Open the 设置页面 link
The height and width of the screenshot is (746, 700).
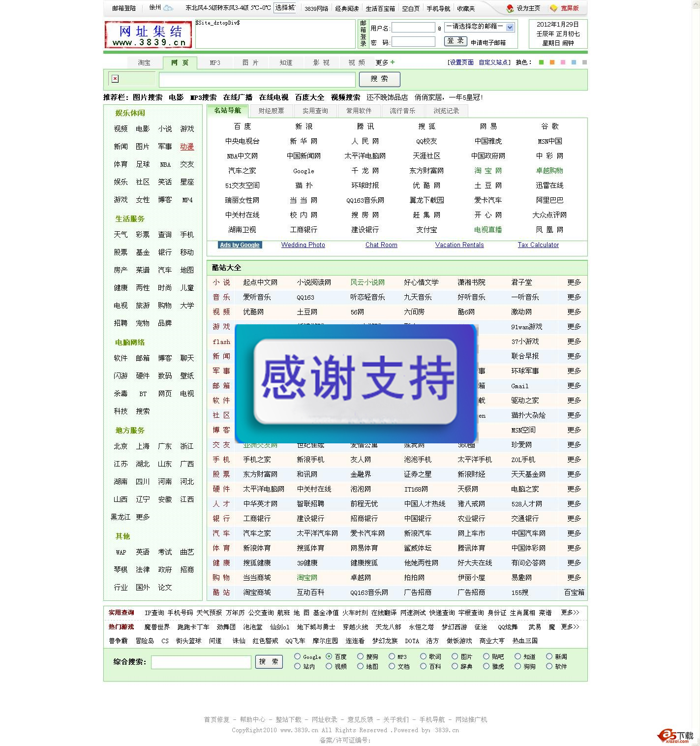coord(461,62)
